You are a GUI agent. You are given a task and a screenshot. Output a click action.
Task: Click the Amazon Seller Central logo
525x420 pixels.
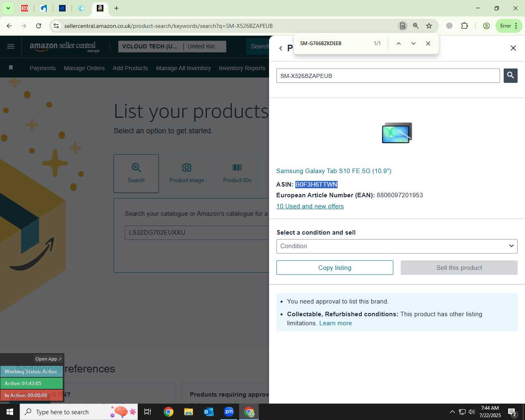pos(64,46)
